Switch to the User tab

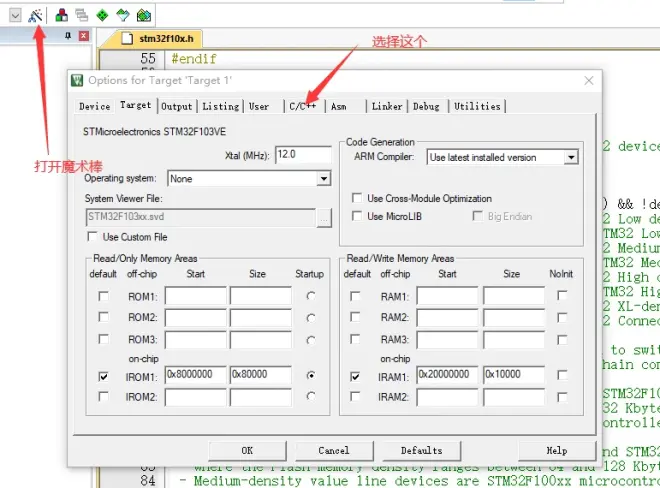coord(259,107)
